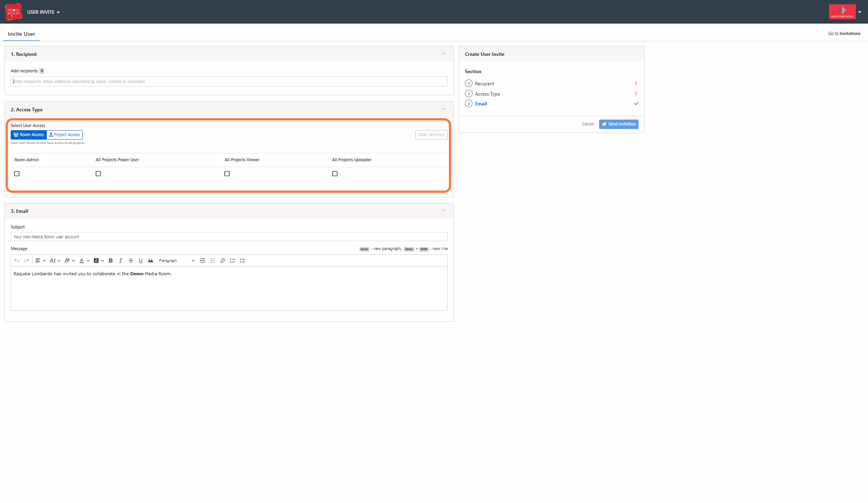Jump to Recipient section in sidebar
The height and width of the screenshot is (503, 868).
coord(485,84)
